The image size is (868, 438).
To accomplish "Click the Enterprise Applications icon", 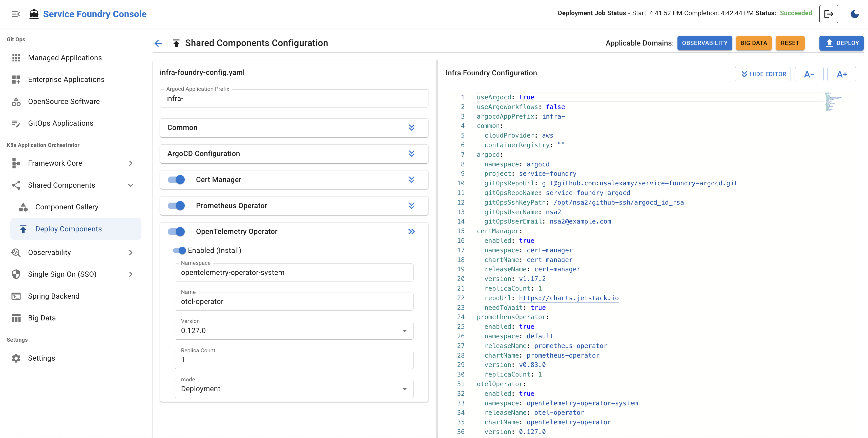I will (16, 79).
